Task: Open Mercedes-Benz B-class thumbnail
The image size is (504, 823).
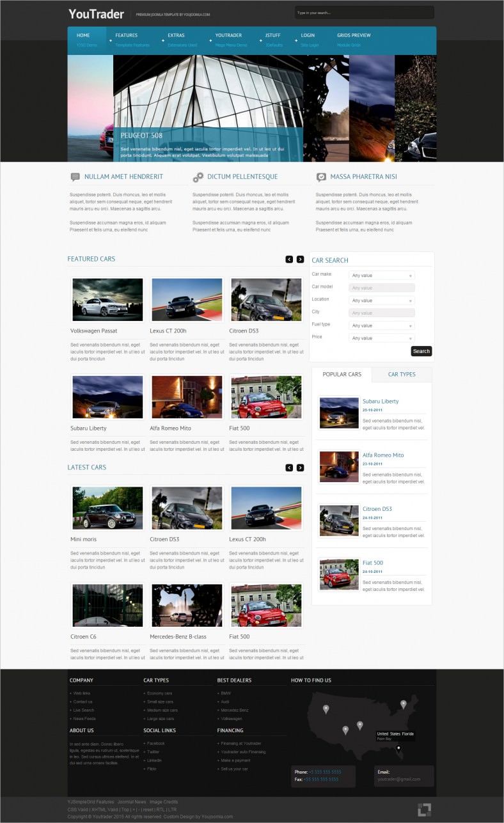Action: click(187, 605)
